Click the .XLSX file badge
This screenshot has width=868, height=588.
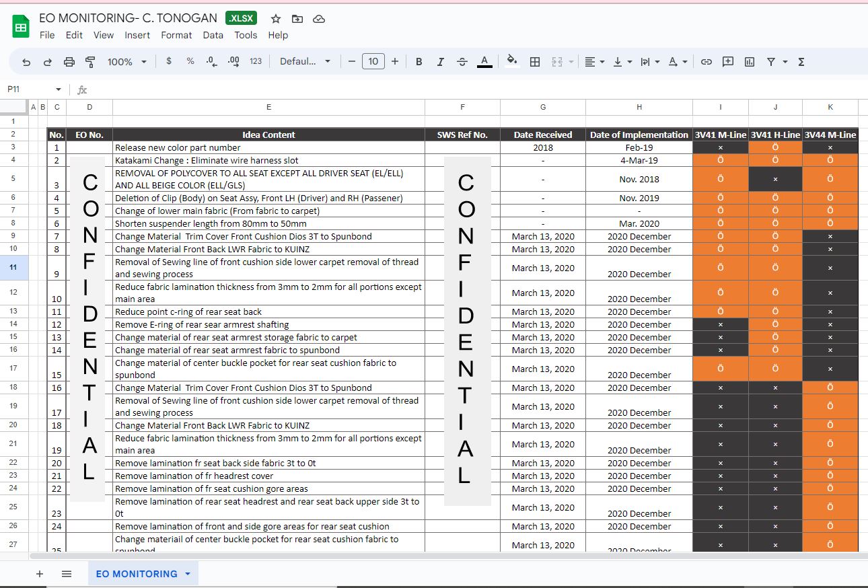click(x=242, y=18)
